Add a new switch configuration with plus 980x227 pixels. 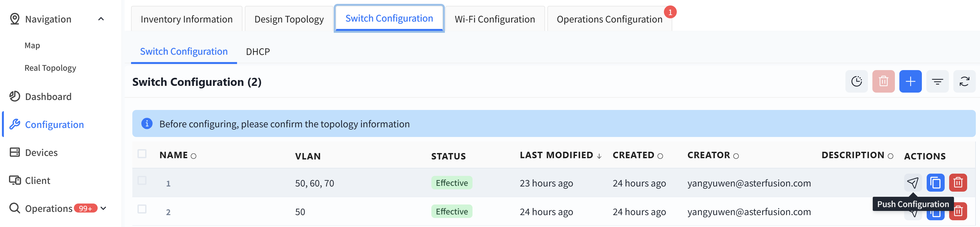tap(910, 81)
